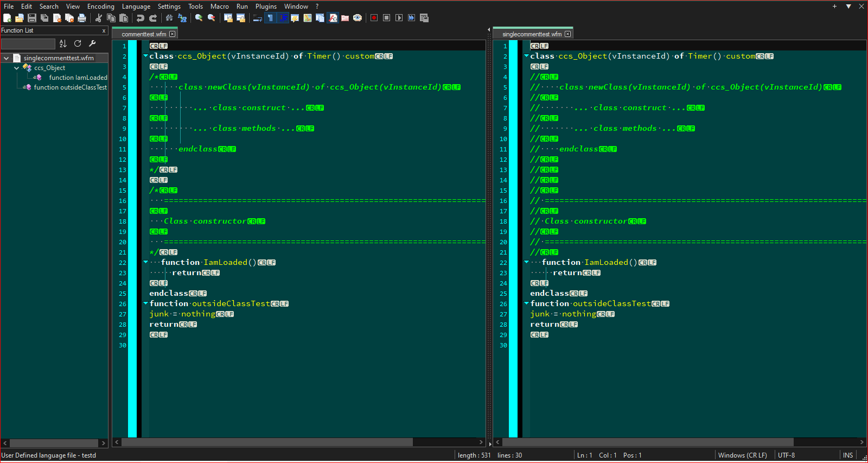This screenshot has width=868, height=463.
Task: Open Folder as Workspace icon
Action: [x=345, y=18]
